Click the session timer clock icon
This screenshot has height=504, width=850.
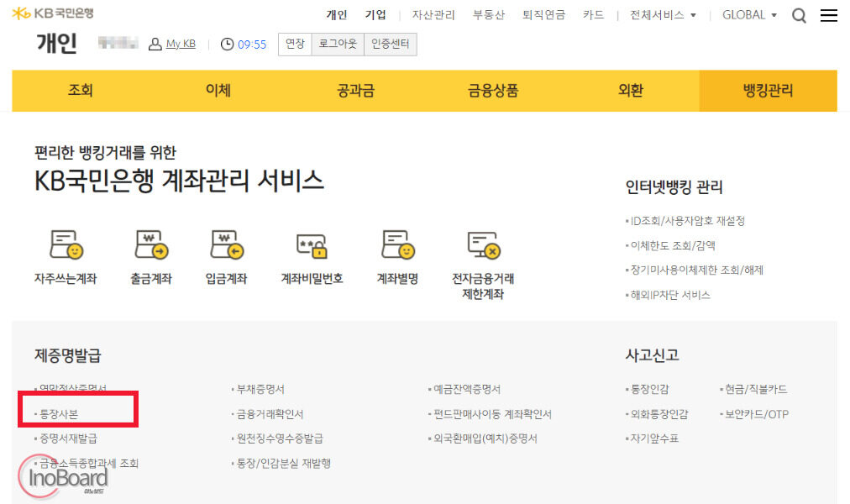pos(227,44)
